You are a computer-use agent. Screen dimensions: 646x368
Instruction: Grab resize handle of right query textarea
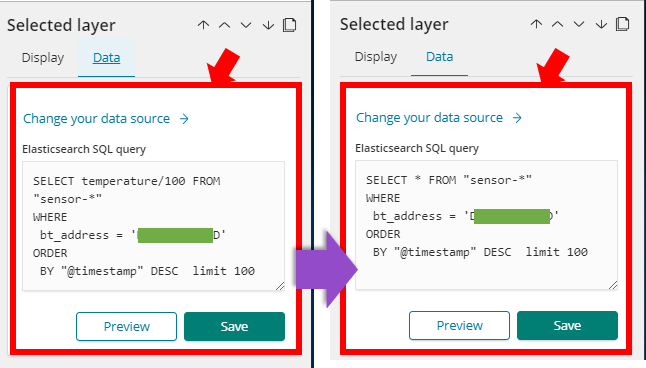tap(613, 285)
